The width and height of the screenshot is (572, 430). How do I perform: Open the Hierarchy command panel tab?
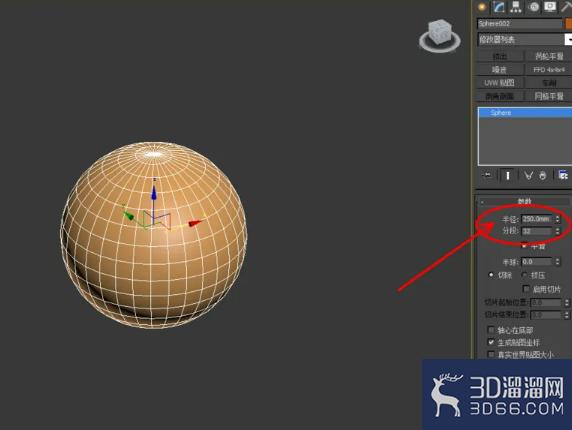tap(516, 7)
